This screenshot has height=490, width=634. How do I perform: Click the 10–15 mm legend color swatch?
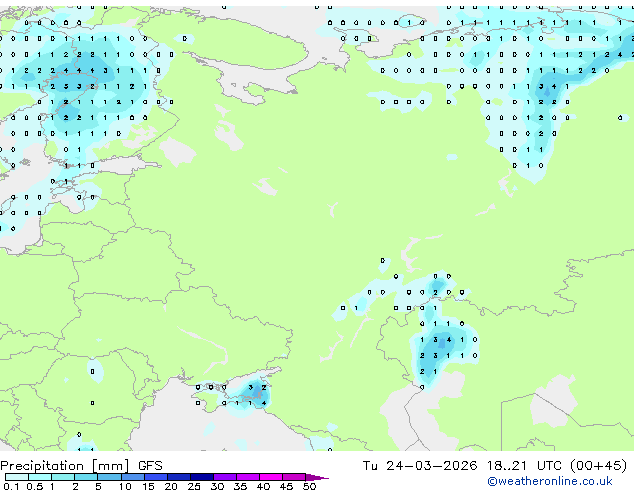132,477
